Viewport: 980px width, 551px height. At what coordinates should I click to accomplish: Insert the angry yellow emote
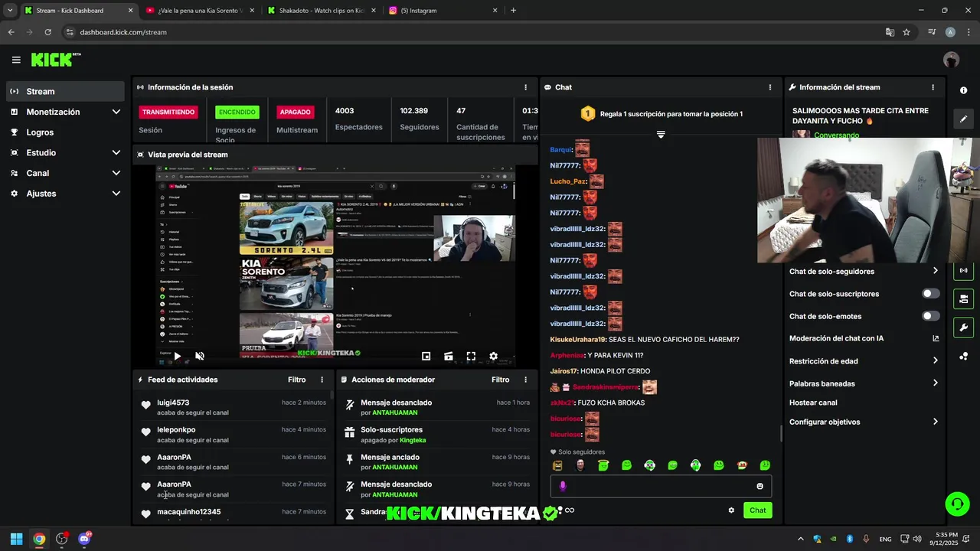click(x=557, y=465)
